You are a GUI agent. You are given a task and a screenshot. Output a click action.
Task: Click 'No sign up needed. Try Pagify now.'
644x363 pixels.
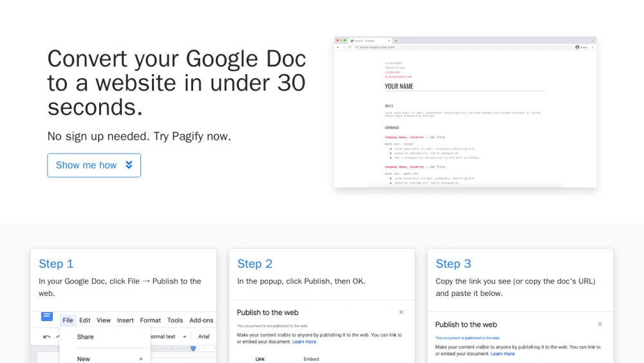coord(139,136)
